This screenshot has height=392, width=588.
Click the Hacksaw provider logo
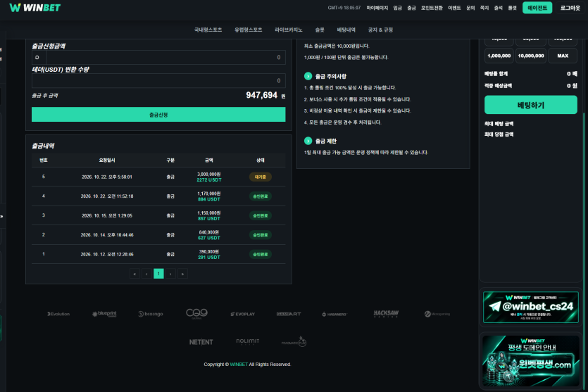[x=386, y=314]
